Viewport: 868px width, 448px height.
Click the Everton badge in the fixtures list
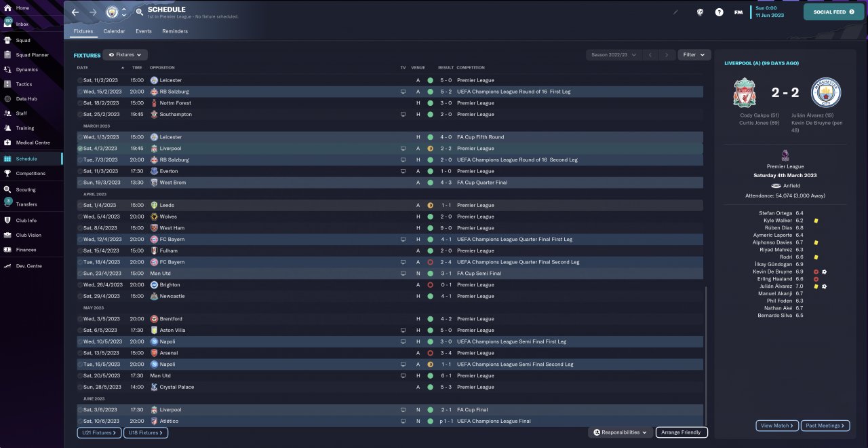pyautogui.click(x=154, y=171)
